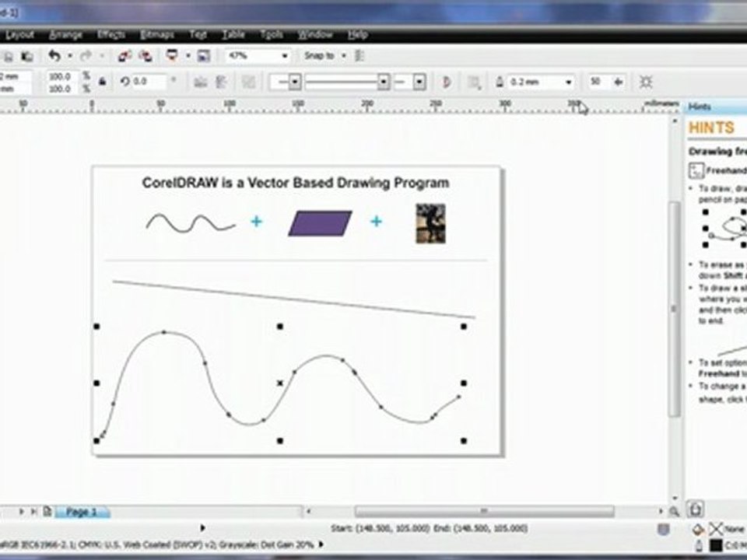Click the Hints docker icon at the panel bottom
This screenshot has width=747, height=560.
[695, 509]
